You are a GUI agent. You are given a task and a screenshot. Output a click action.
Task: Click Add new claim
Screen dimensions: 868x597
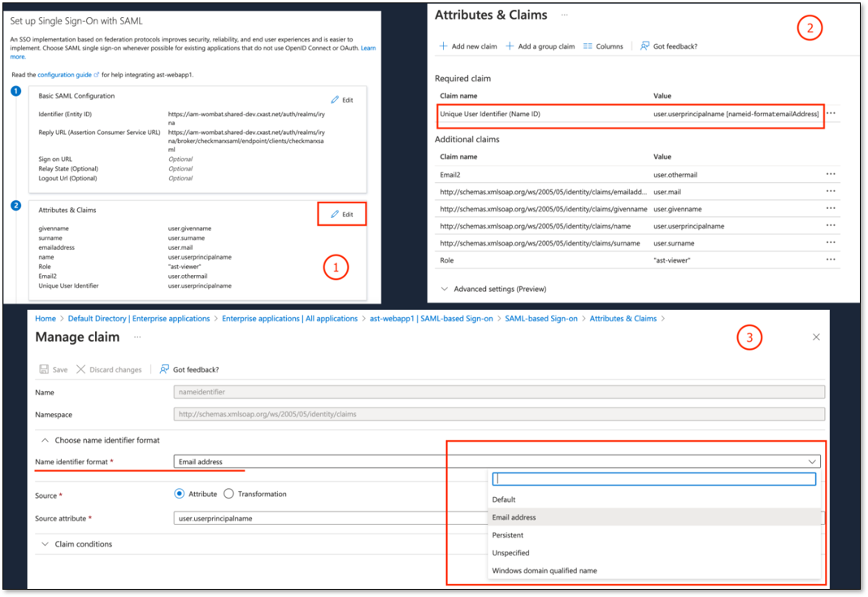click(x=468, y=46)
